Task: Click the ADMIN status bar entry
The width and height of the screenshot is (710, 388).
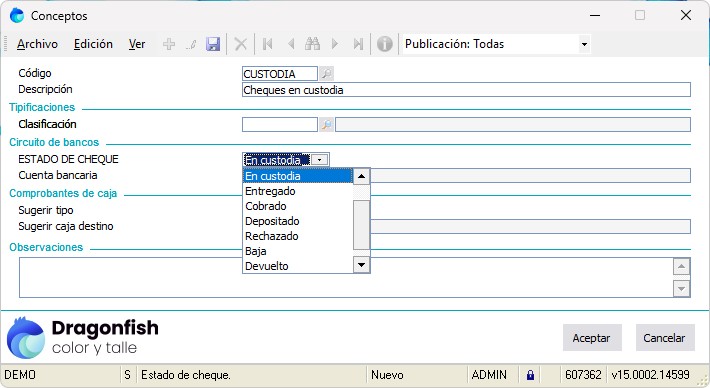Action: click(x=489, y=375)
